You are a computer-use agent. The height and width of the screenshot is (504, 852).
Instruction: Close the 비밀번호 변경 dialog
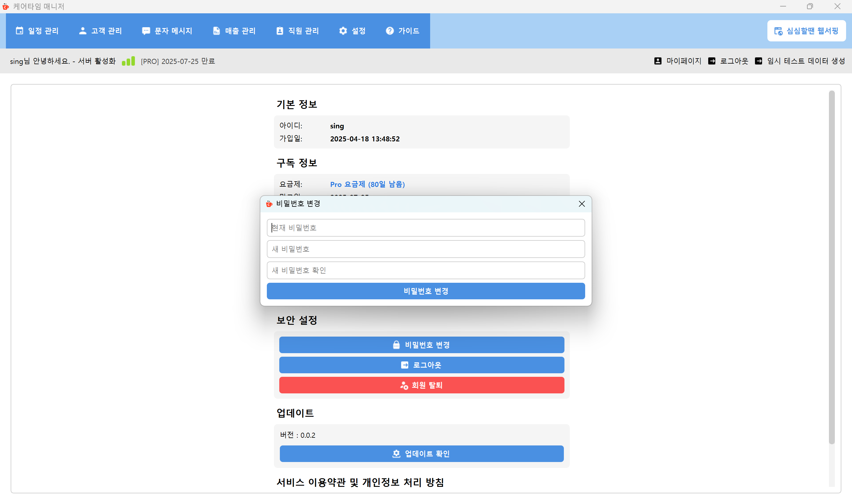click(582, 204)
